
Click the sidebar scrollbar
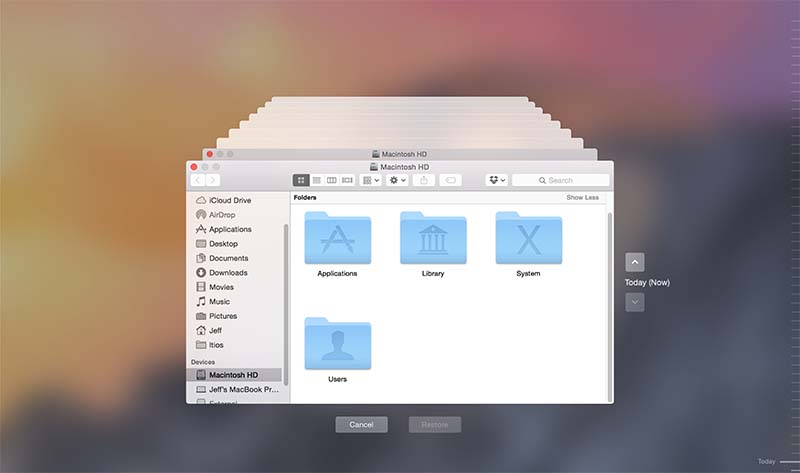coord(286,305)
